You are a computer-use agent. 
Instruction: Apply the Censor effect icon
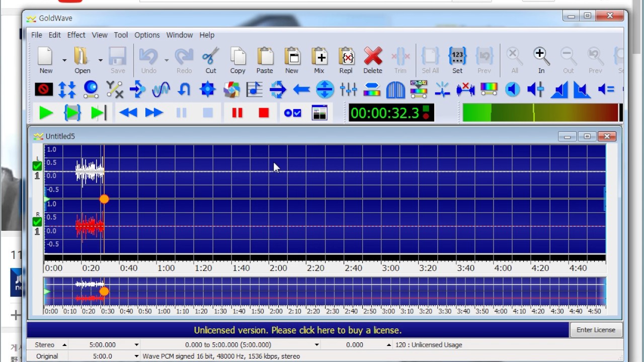pos(44,89)
